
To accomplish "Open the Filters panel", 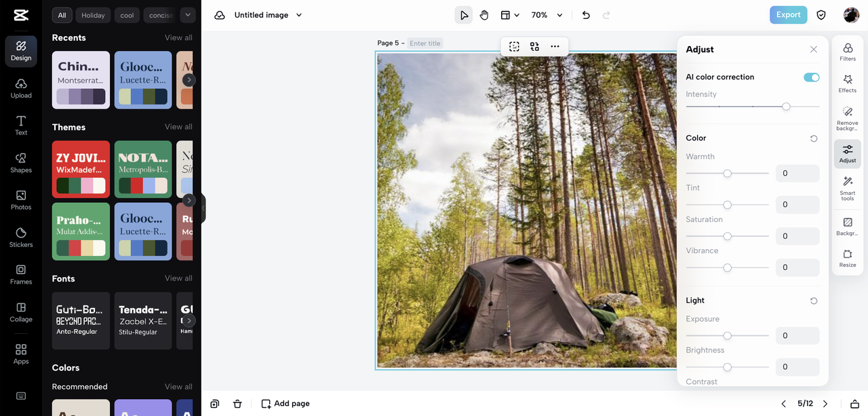I will click(847, 51).
